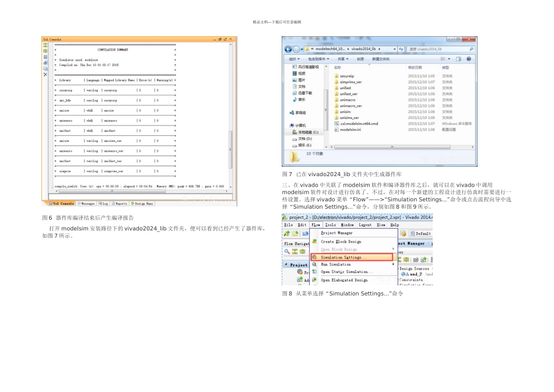Viewport: 554px width, 392px height.
Task: Click the Vivado Open Project toolbar icon
Action: tap(296, 234)
